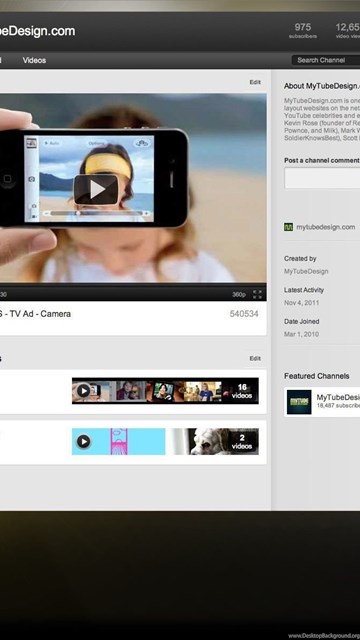
Task: Click the channel comment text box
Action: click(x=322, y=178)
